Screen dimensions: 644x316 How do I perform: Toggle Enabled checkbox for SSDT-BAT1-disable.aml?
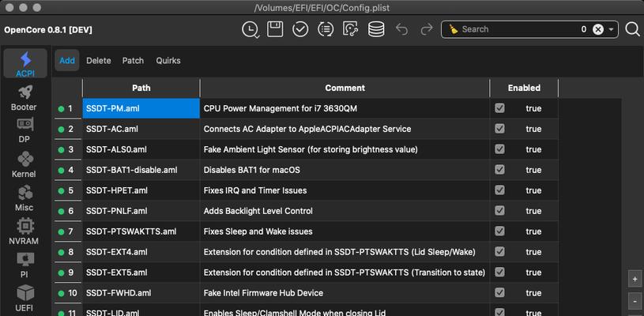(x=499, y=170)
